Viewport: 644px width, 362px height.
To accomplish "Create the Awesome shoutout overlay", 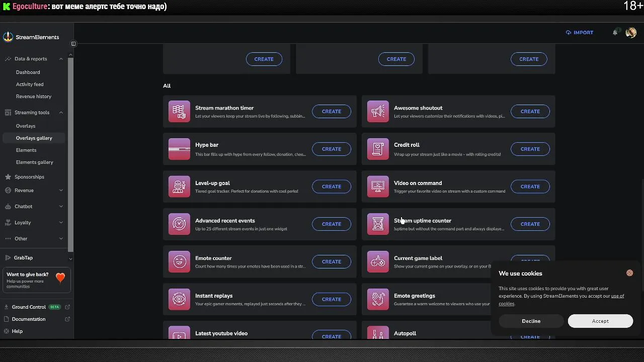I will pyautogui.click(x=530, y=112).
